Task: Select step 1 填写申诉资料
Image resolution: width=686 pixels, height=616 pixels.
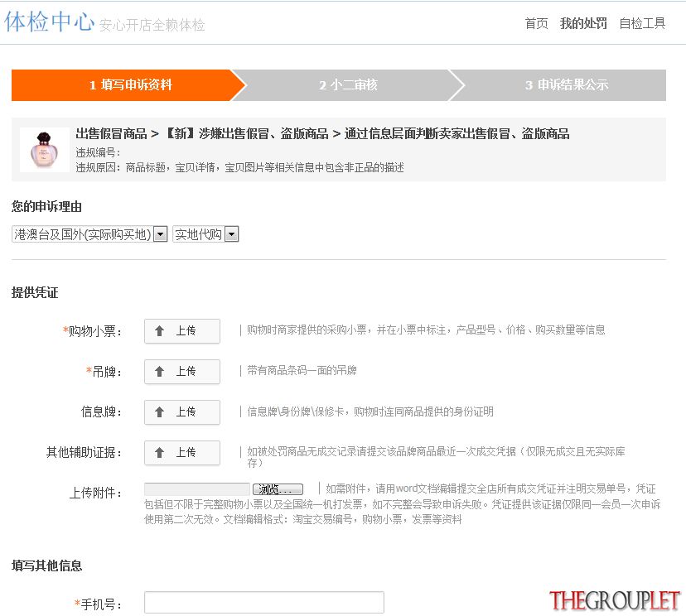Action: pos(128,85)
